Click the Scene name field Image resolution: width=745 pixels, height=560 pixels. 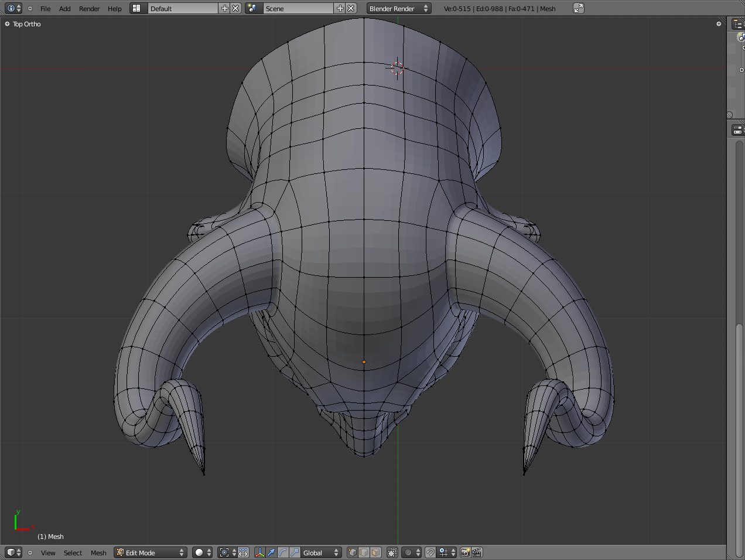coord(298,8)
